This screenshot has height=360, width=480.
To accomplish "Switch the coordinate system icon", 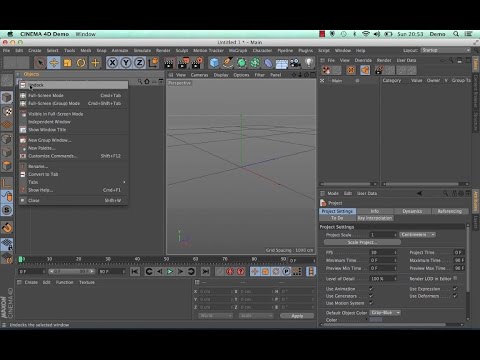I will pos(153,62).
